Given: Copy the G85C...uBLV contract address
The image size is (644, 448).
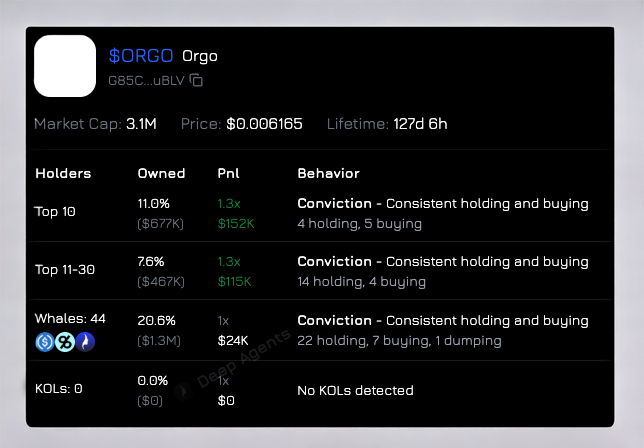Looking at the screenshot, I should (x=196, y=80).
